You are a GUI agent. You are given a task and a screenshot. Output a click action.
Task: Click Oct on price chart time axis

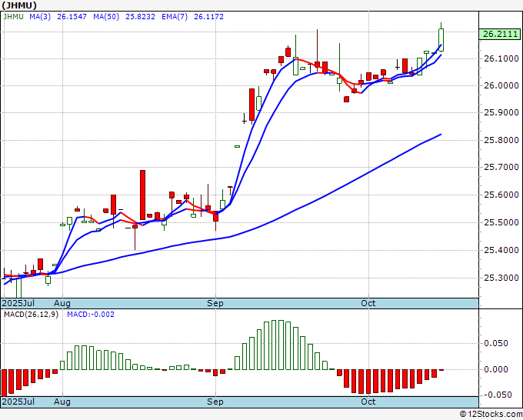[368, 303]
